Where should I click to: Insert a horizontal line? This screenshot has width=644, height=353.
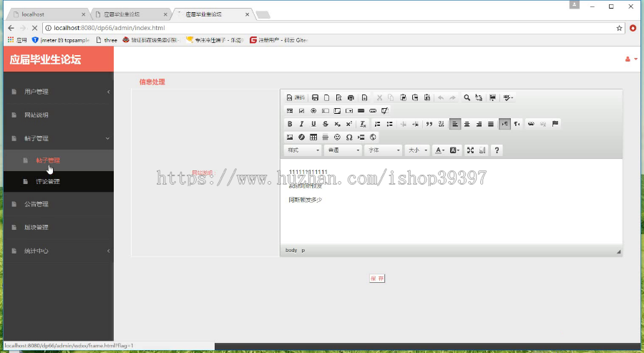pos(326,137)
